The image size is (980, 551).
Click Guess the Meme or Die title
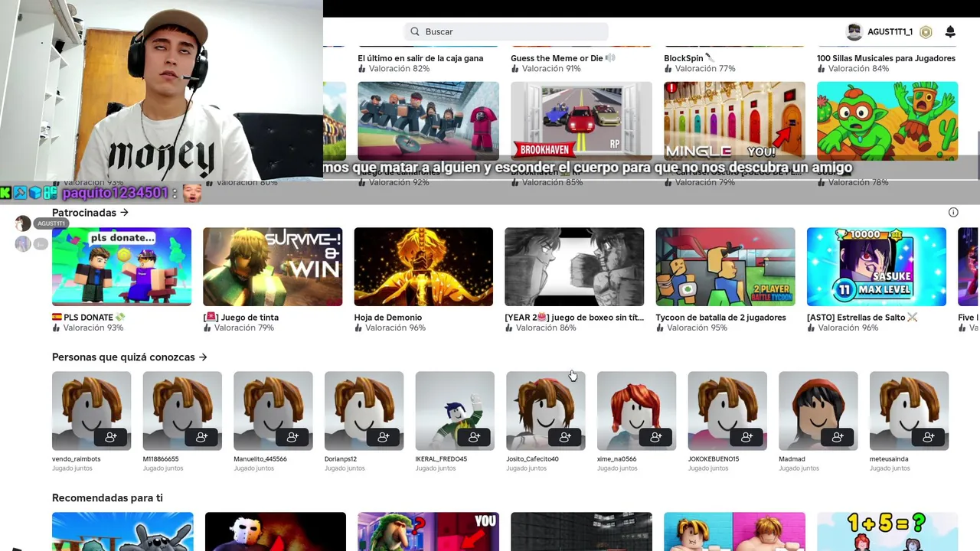[x=563, y=58]
